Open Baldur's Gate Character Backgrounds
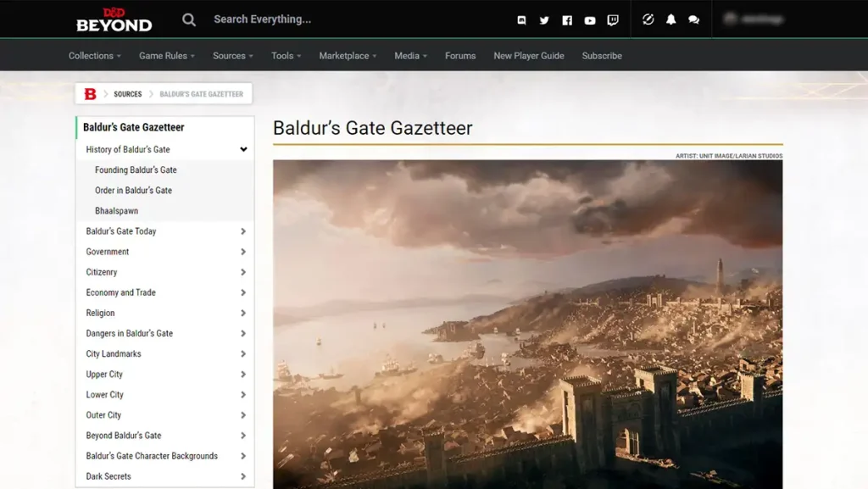 152,456
